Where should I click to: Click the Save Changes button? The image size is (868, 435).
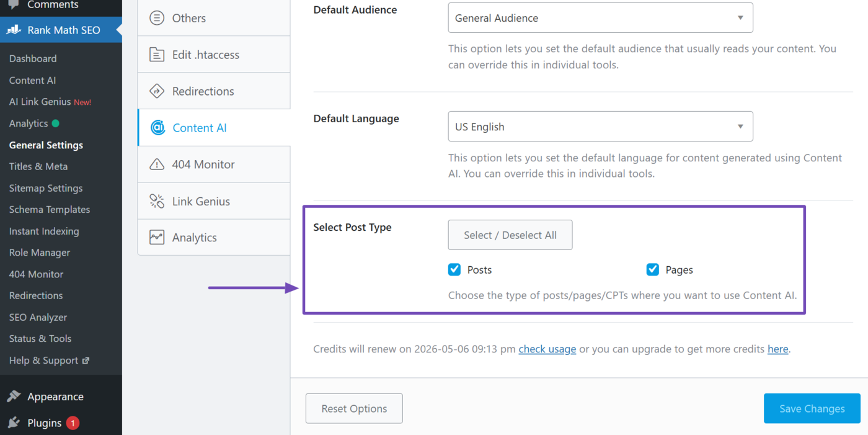[812, 408]
